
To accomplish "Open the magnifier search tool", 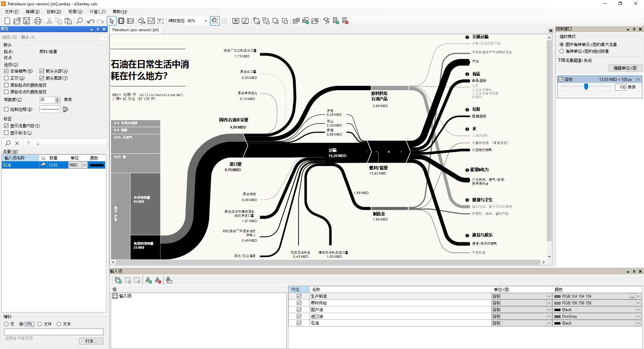I will [79, 21].
